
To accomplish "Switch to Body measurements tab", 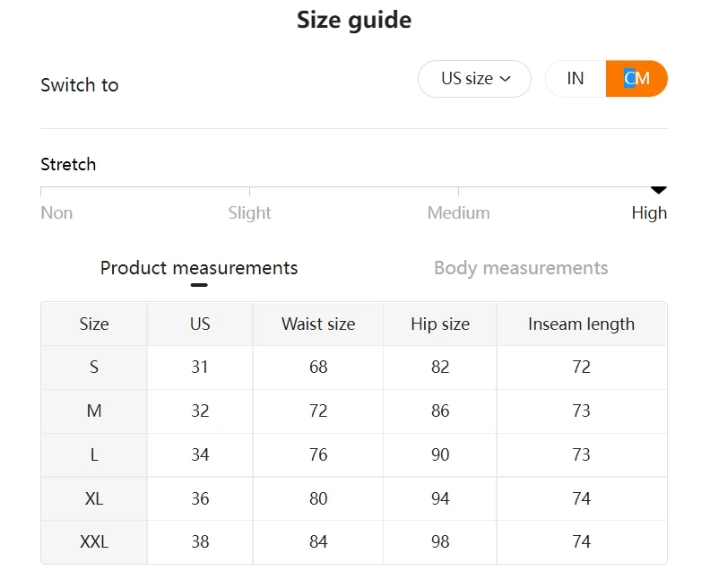I will click(521, 268).
